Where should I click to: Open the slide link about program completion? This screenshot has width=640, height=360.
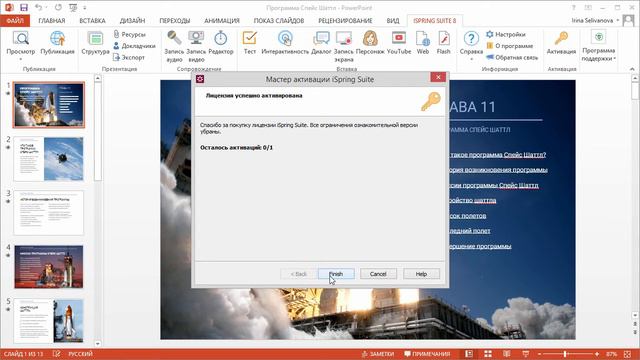pos(480,246)
